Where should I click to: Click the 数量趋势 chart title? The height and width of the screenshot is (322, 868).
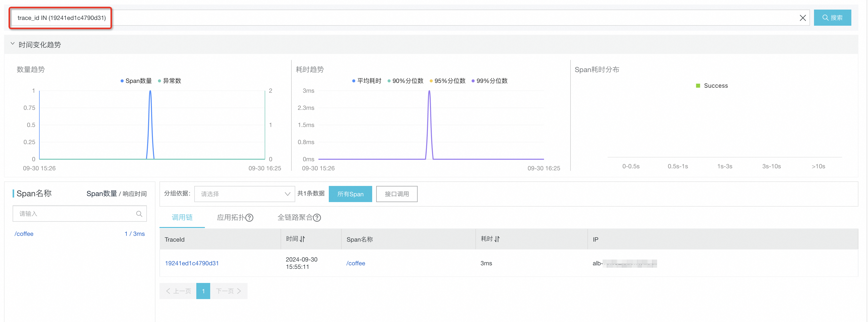[31, 69]
